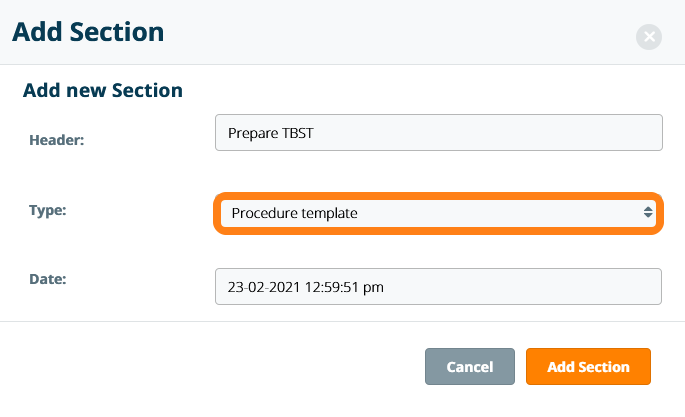
Task: Click the Header text input field
Action: [438, 132]
